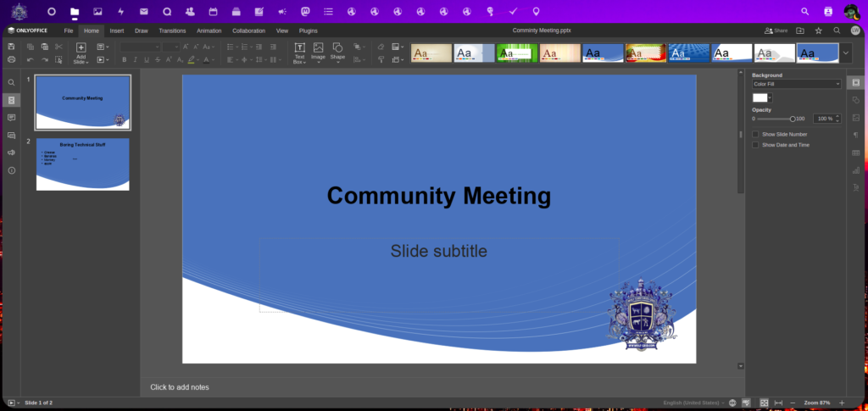The height and width of the screenshot is (411, 868).
Task: Open the white background color swatch
Action: click(760, 97)
